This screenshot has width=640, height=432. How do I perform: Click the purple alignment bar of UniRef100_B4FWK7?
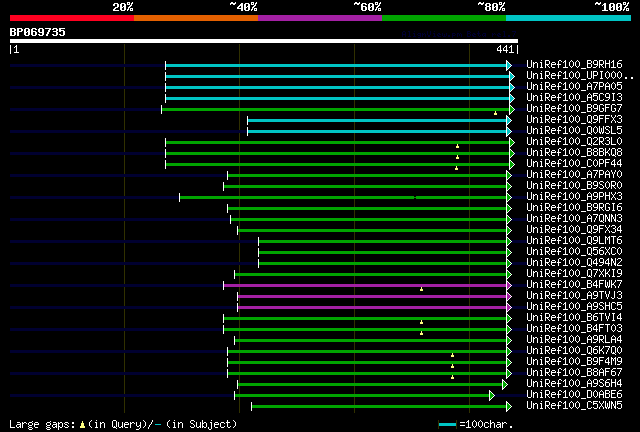click(x=365, y=286)
